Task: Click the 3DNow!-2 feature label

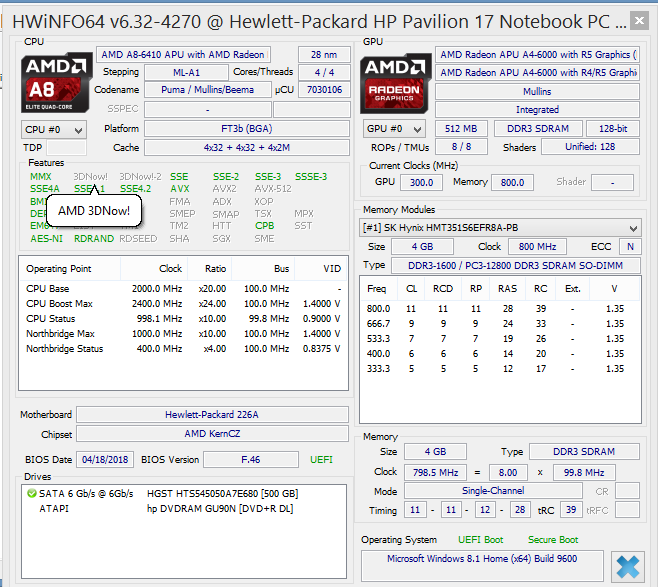Action: (140, 177)
